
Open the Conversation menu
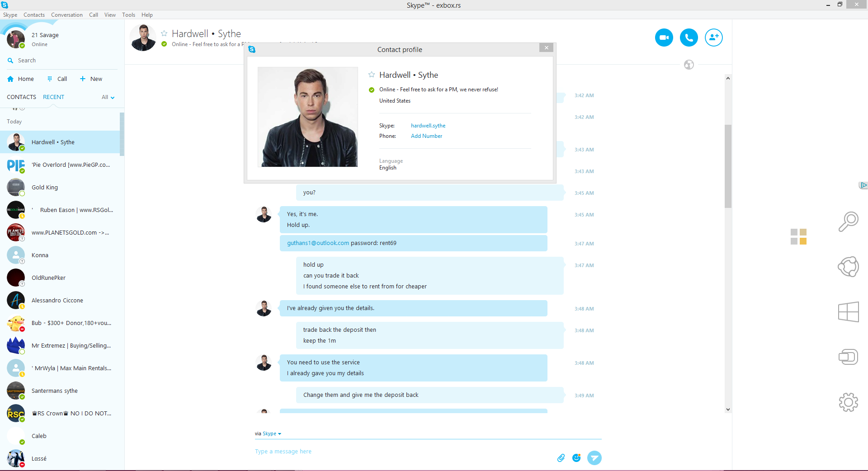67,15
